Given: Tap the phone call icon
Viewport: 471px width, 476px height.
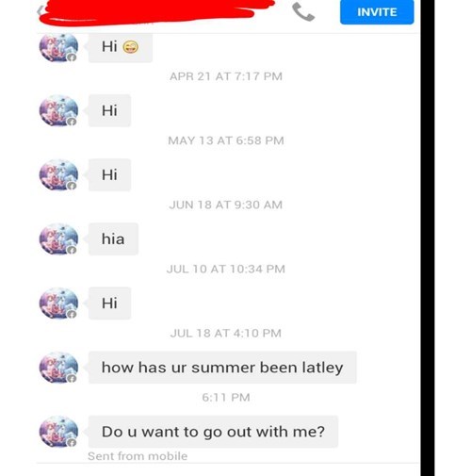Looking at the screenshot, I should (303, 12).
